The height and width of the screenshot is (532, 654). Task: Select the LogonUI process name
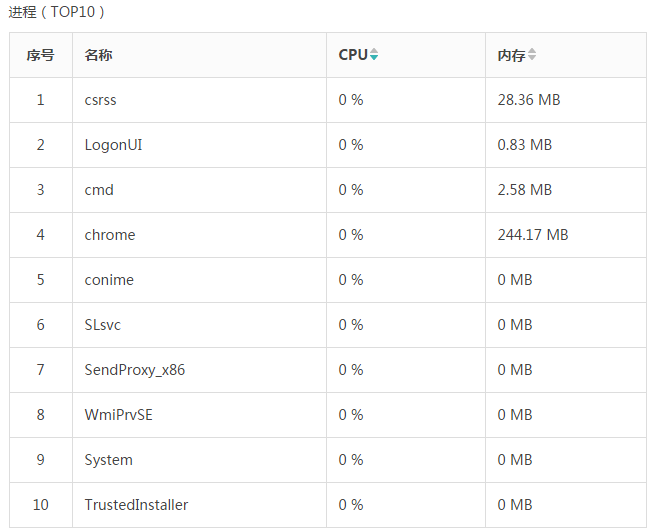113,145
